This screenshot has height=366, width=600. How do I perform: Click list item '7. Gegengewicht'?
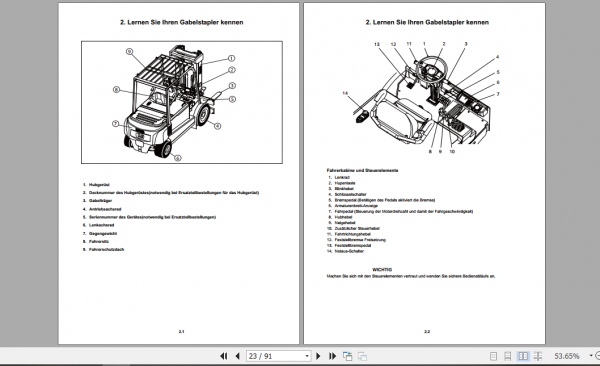[100, 234]
